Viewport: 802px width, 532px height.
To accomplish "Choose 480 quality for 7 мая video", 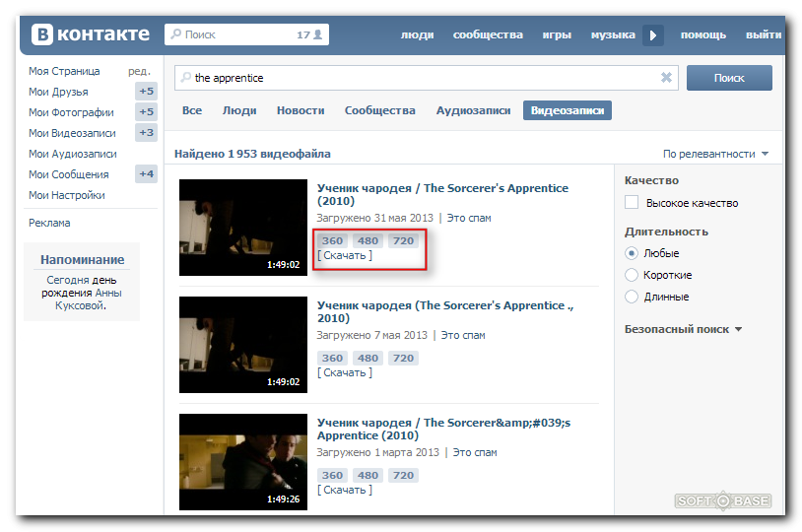I will (368, 358).
